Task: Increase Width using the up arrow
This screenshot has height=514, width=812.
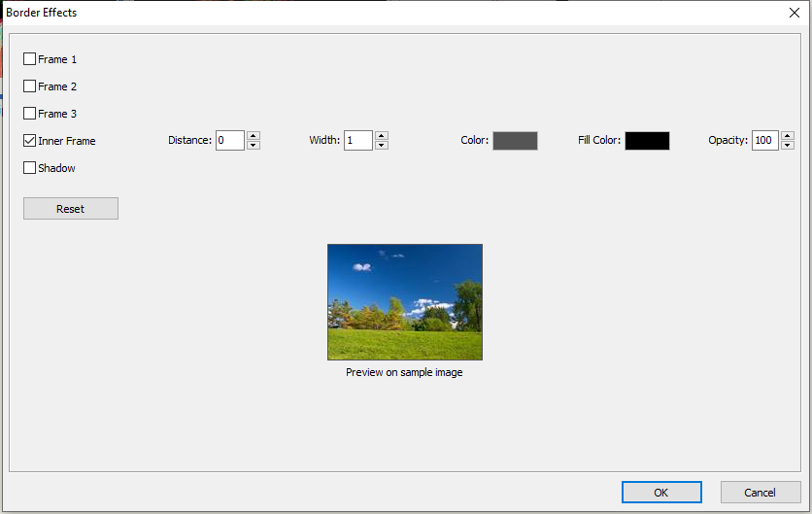Action: point(382,136)
